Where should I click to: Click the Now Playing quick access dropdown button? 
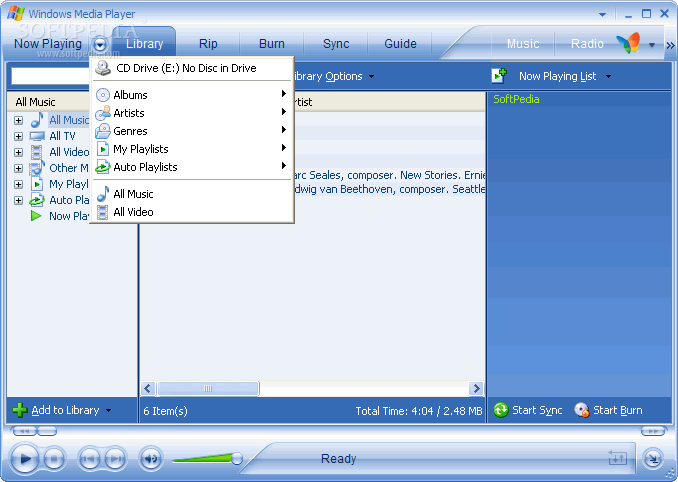[100, 44]
